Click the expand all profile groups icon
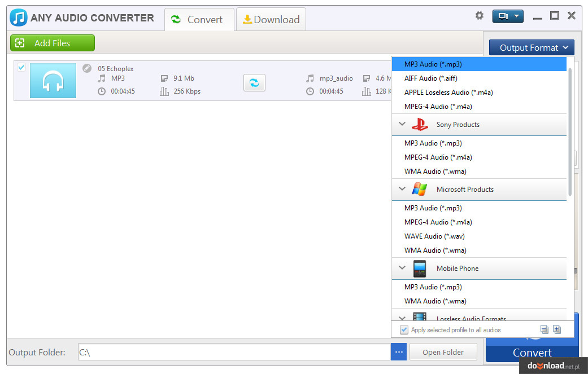The width and height of the screenshot is (588, 374). (557, 329)
